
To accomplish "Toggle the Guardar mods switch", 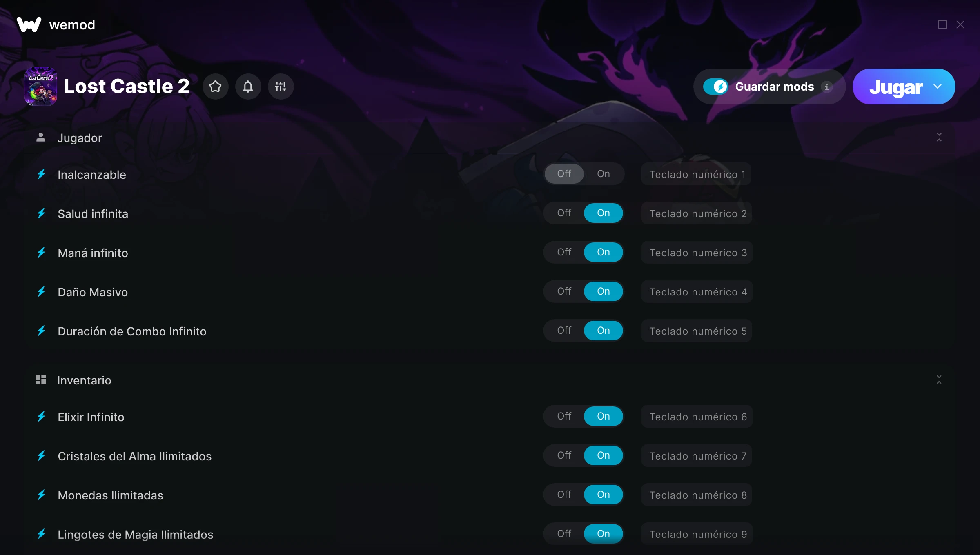I will point(715,87).
